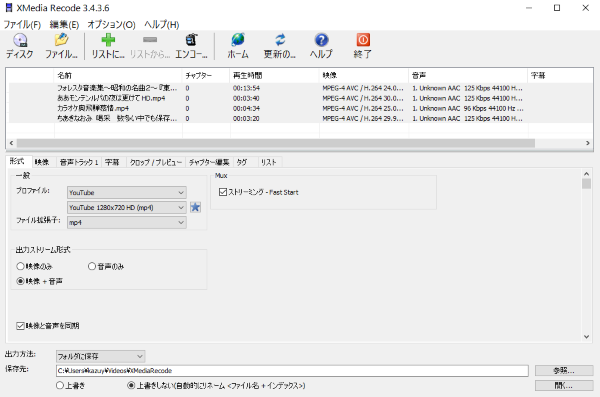Switch to the クロップ / プレビュー tab
The height and width of the screenshot is (397, 600).
(x=155, y=162)
